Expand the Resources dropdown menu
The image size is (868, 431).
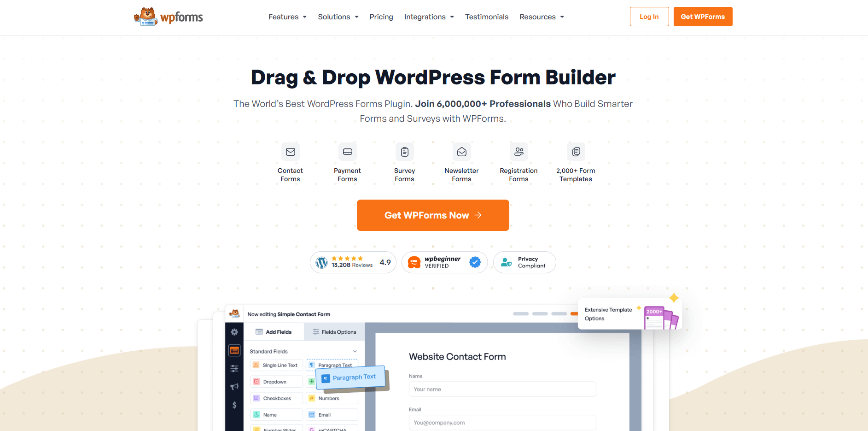[542, 17]
